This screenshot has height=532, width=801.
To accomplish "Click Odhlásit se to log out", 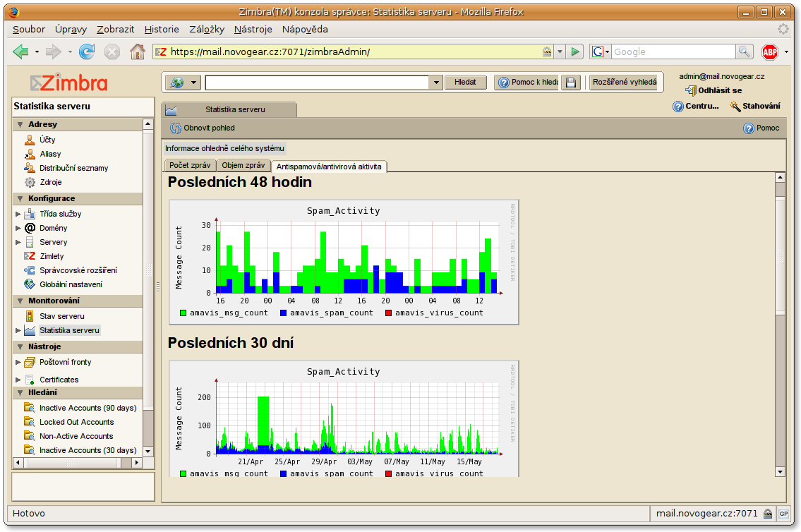I will (x=713, y=90).
